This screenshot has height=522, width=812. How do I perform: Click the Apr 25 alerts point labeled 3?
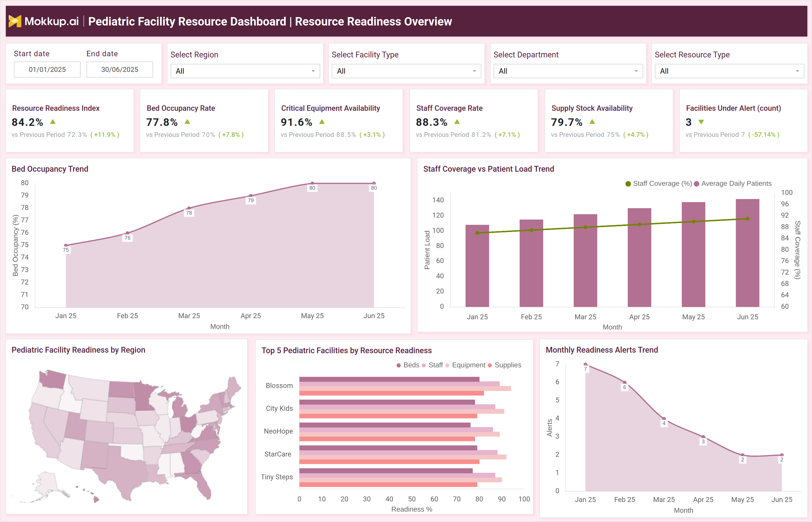703,437
